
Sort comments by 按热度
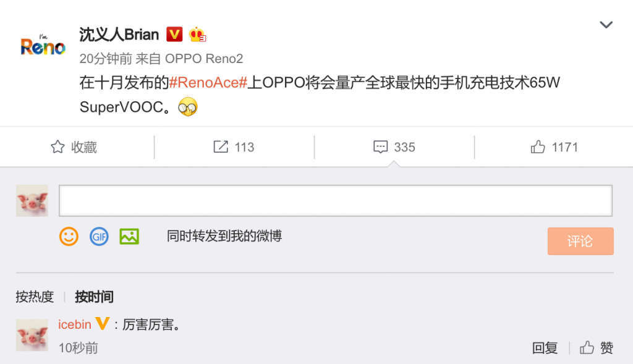(35, 297)
